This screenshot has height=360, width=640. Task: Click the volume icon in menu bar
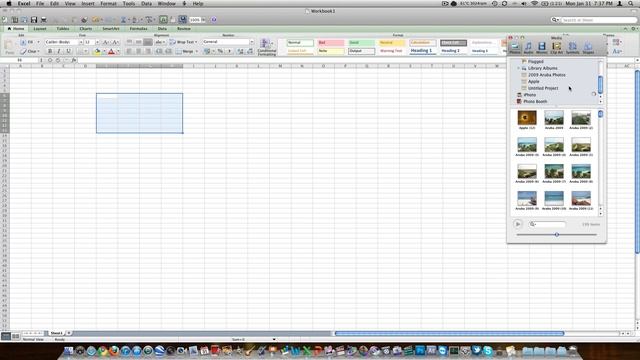524,3
